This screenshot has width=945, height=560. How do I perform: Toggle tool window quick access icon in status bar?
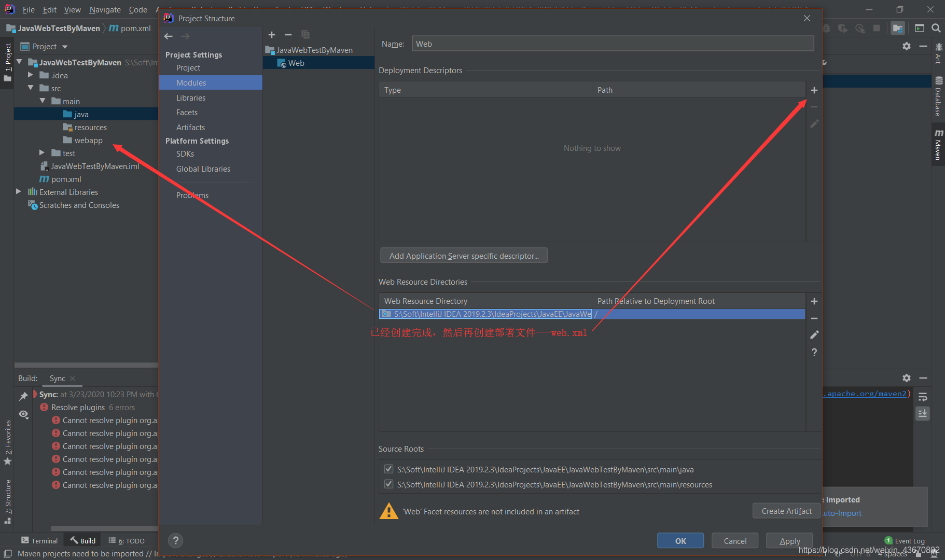8,554
